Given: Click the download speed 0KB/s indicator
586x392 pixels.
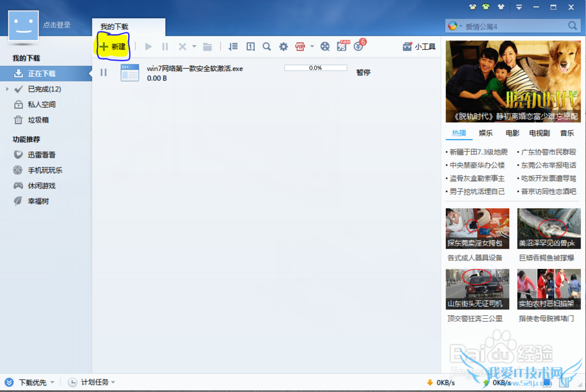Looking at the screenshot, I should [x=441, y=383].
